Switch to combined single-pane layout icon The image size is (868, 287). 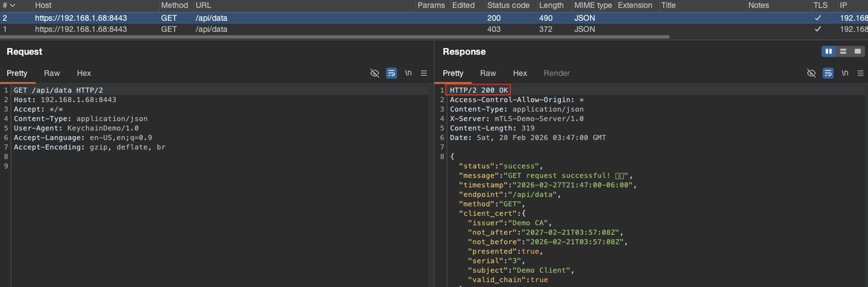[858, 51]
